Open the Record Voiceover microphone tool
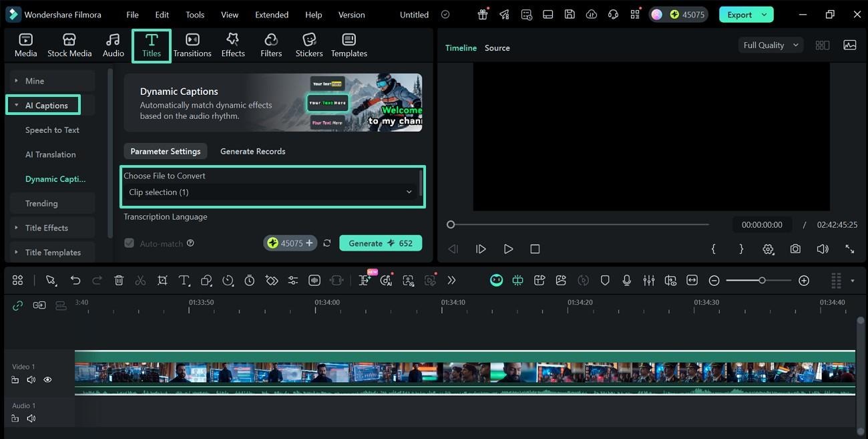This screenshot has width=868, height=439. click(x=627, y=280)
